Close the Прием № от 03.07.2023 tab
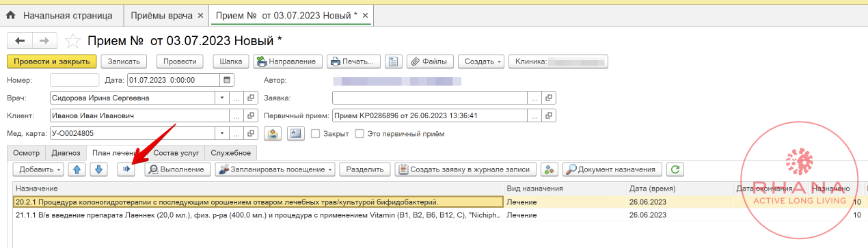Screen dimensions: 868x248 click(364, 15)
